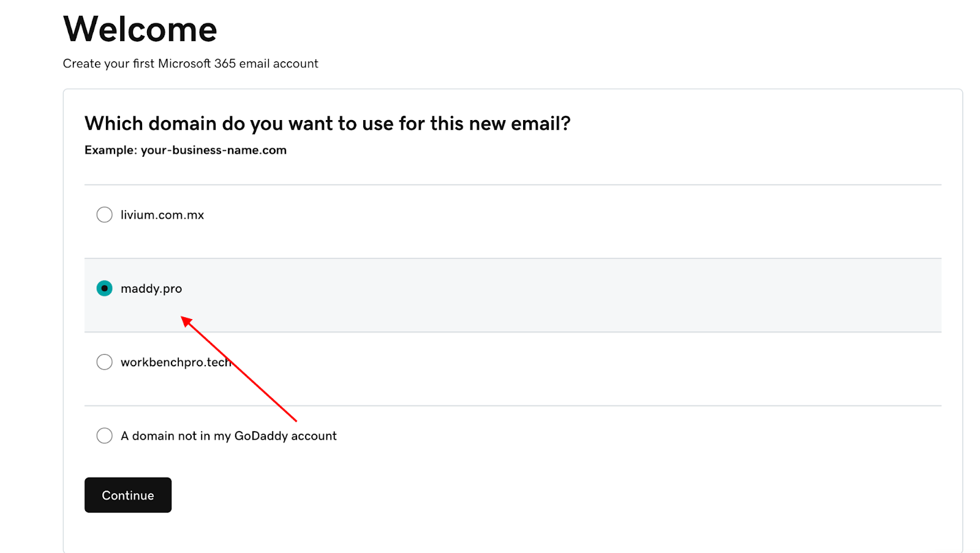Click the Continue button
The width and height of the screenshot is (980, 553).
pyautogui.click(x=128, y=495)
